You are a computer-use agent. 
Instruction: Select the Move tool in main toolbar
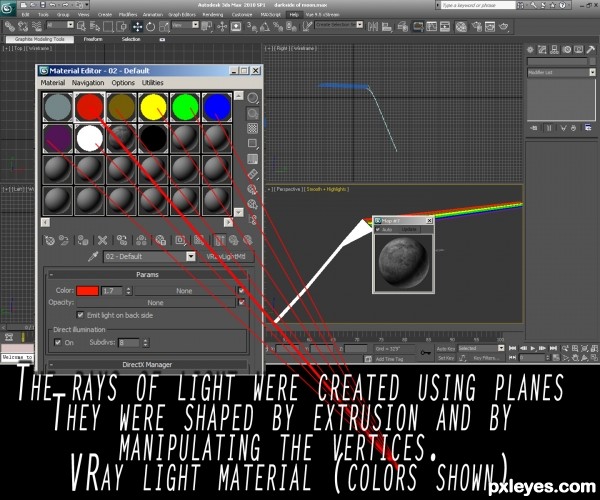(x=137, y=26)
